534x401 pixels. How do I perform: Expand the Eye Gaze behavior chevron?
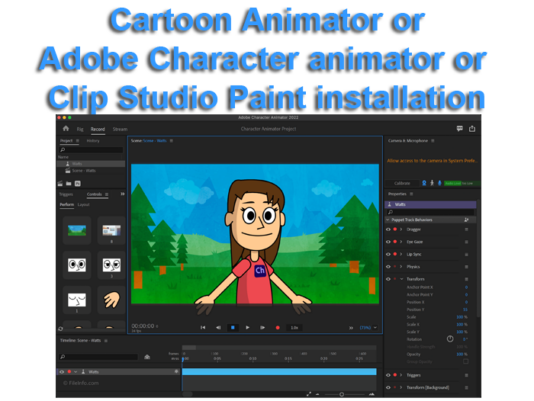[x=401, y=242]
